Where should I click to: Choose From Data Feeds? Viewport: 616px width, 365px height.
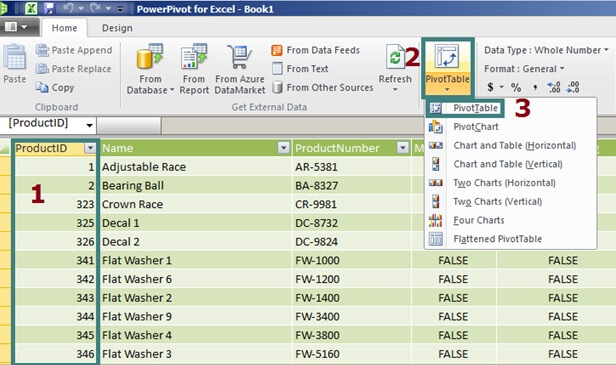point(315,50)
